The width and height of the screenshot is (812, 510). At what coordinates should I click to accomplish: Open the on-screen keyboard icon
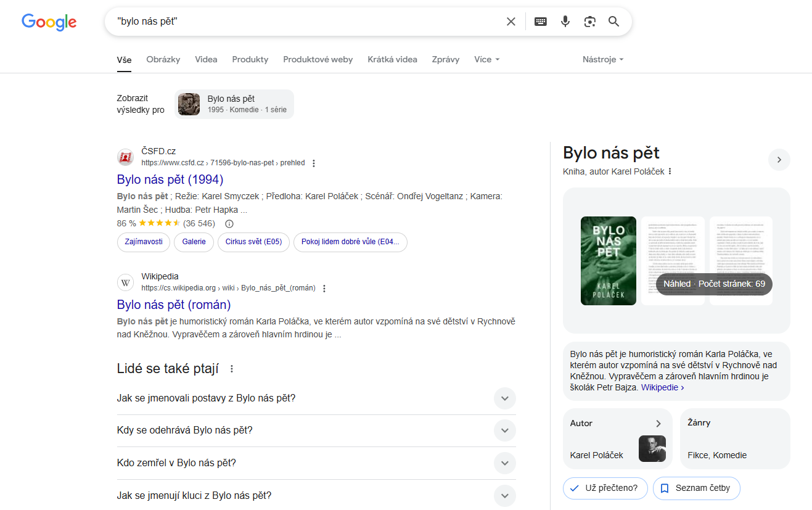pos(540,21)
